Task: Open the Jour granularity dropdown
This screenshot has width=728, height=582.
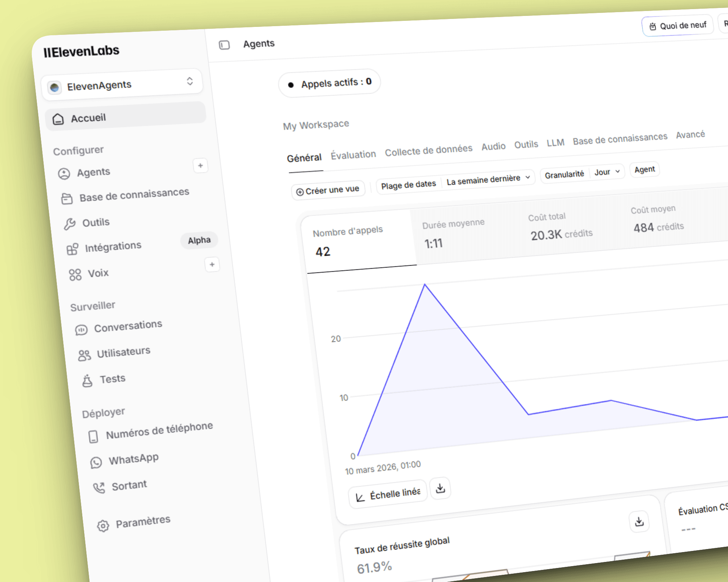Action: pos(607,172)
